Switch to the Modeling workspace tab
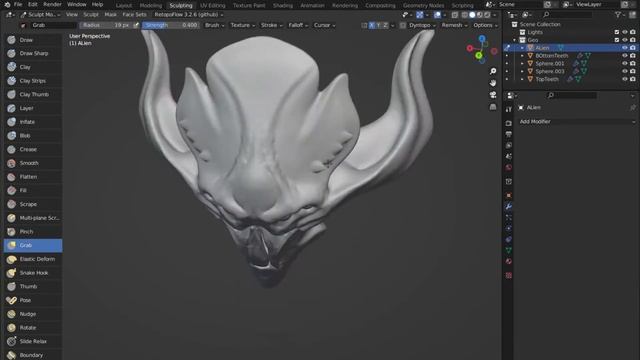640x360 pixels. 151,5
